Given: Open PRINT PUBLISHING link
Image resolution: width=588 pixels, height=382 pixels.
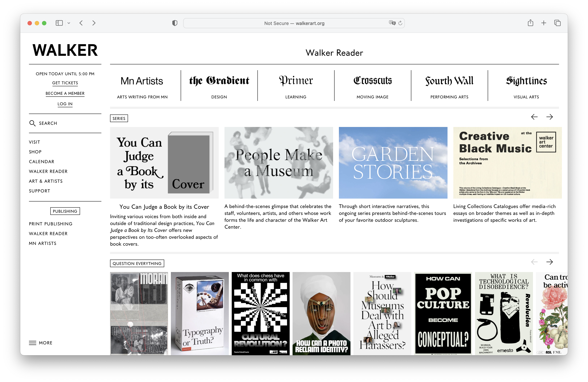Looking at the screenshot, I should pyautogui.click(x=51, y=224).
